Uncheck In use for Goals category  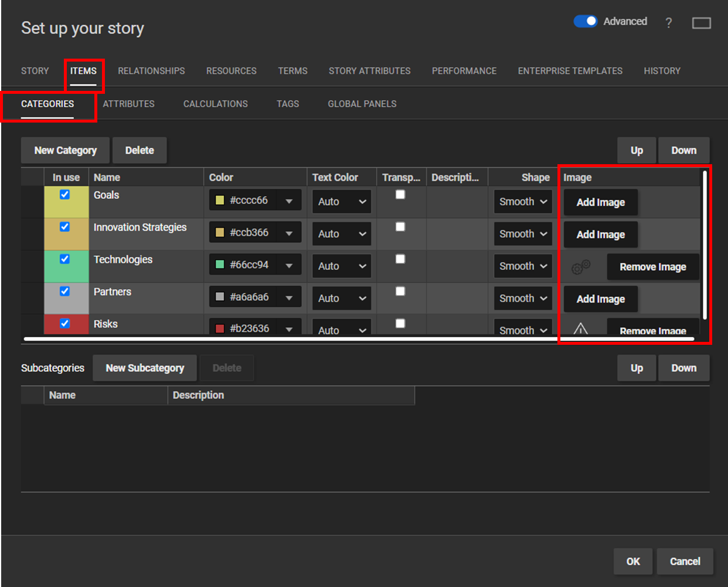point(64,195)
